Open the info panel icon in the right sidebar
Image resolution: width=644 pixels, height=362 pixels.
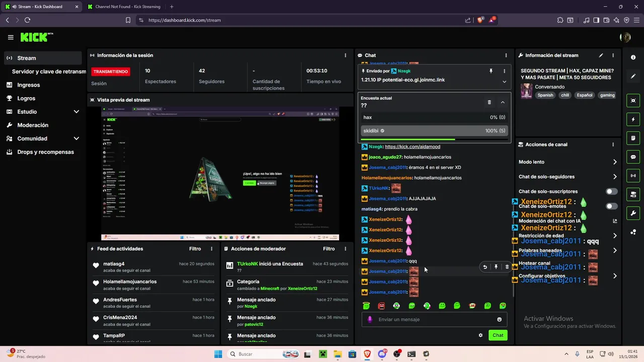tap(633, 57)
